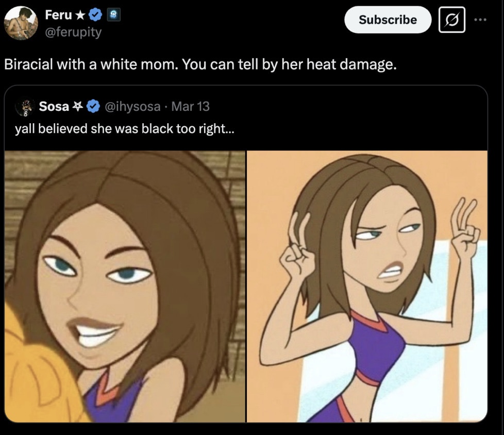Open the @ihysosa handle link
Viewport: 504px width, 435px height.
point(132,106)
